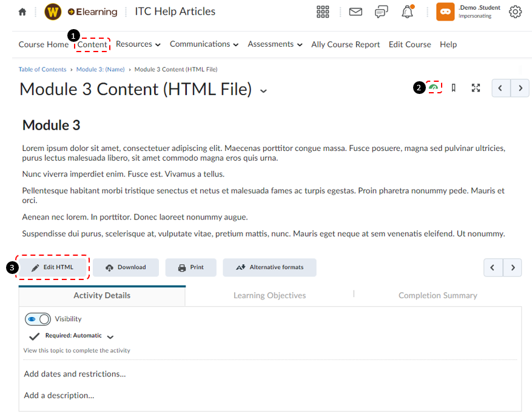Open the email envelope icon
Image resolution: width=532 pixels, height=417 pixels.
tap(355, 12)
